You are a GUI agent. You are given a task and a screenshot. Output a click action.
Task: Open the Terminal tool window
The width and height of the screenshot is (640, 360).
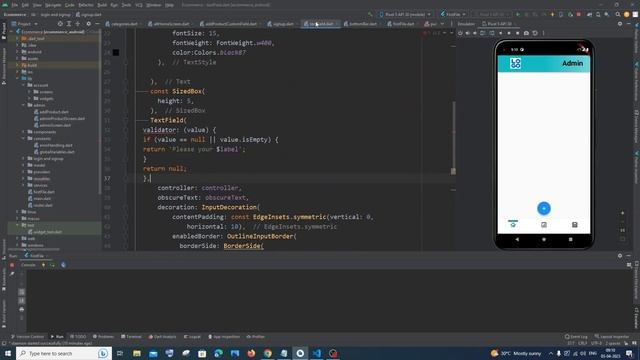coord(131,337)
